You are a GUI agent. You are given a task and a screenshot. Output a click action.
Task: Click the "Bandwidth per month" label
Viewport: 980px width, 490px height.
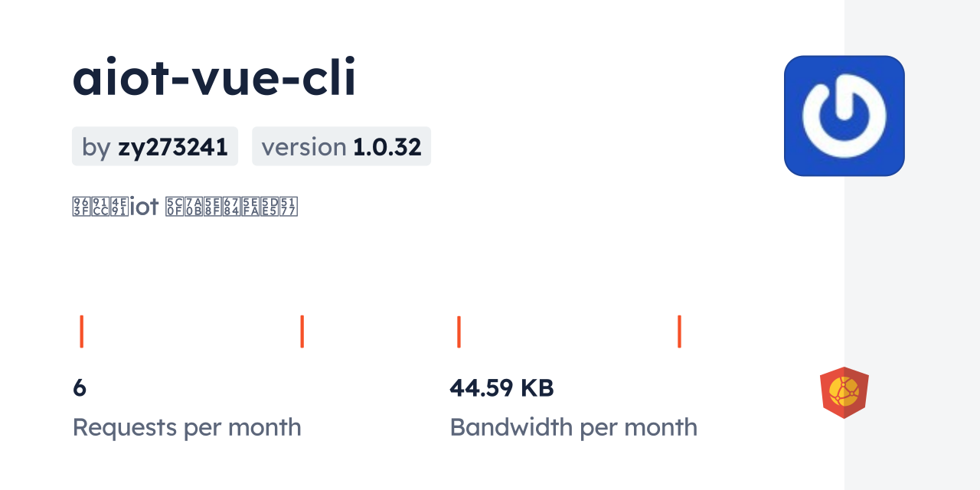tap(573, 427)
